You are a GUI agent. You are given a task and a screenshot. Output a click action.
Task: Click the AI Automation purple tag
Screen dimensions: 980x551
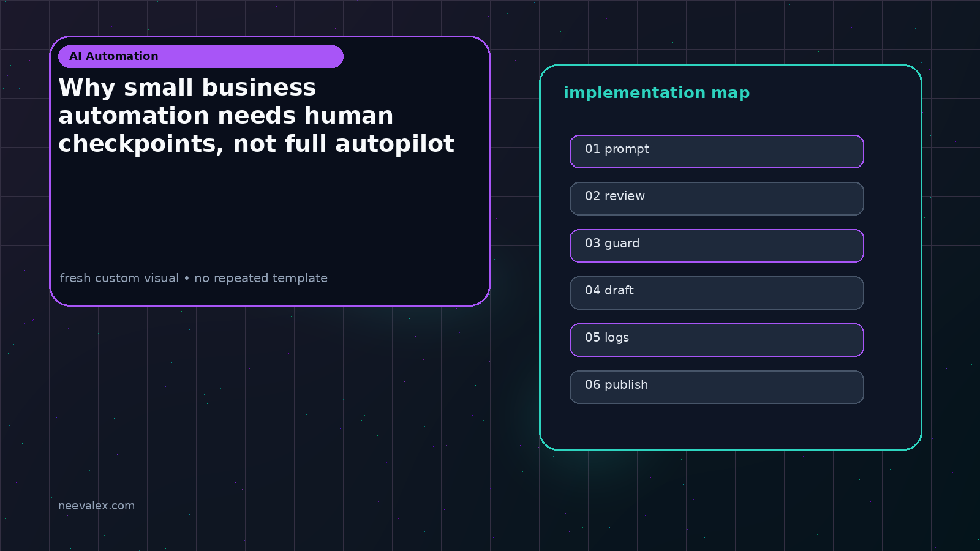tap(201, 56)
